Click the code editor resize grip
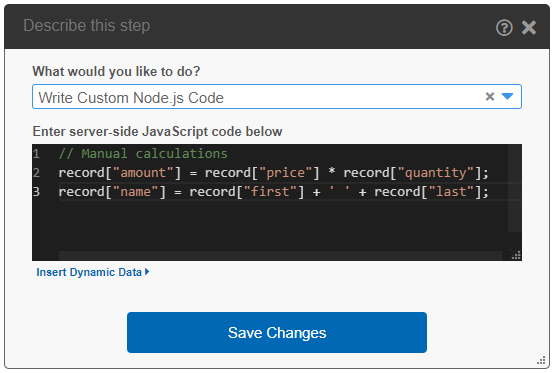Image resolution: width=554 pixels, height=373 pixels. click(516, 255)
